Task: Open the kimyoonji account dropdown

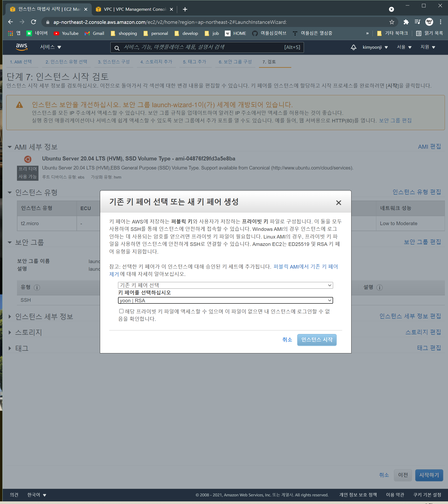Action: coord(375,47)
